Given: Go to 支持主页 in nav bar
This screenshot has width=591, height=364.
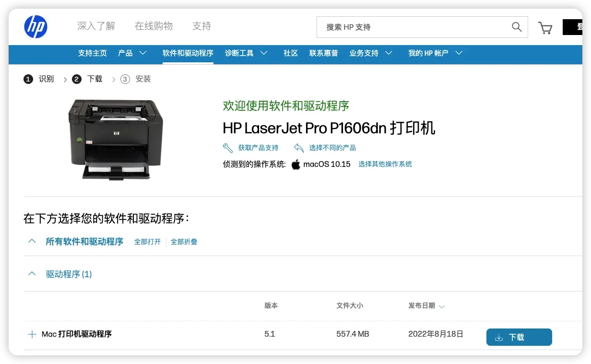Looking at the screenshot, I should click(93, 53).
